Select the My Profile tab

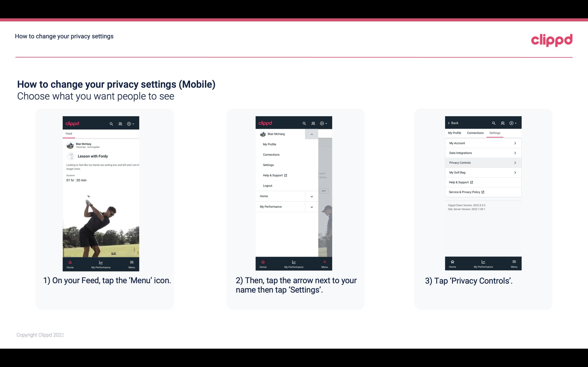tap(455, 133)
